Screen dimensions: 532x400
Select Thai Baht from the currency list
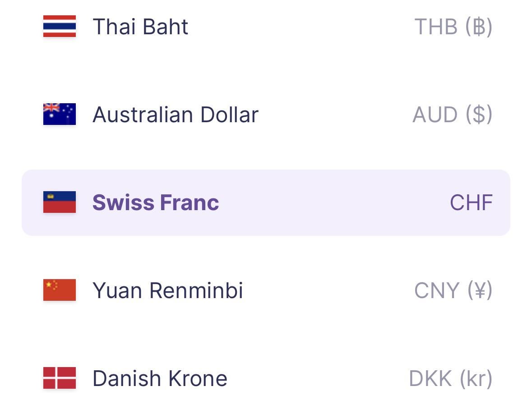[x=140, y=26]
